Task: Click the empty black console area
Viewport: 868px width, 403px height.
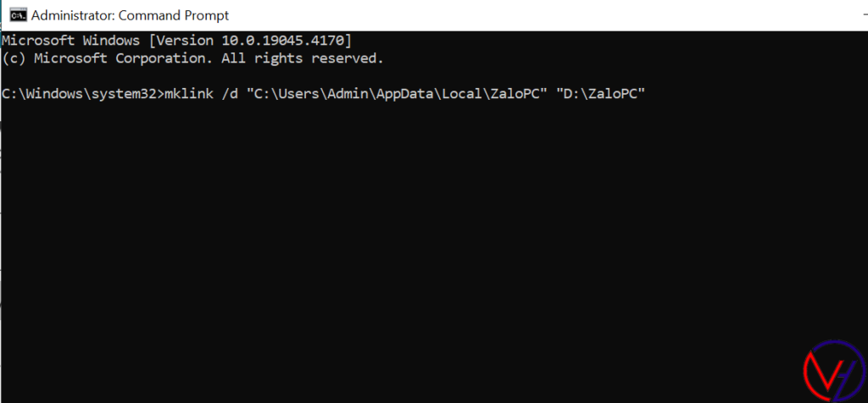Action: click(424, 254)
